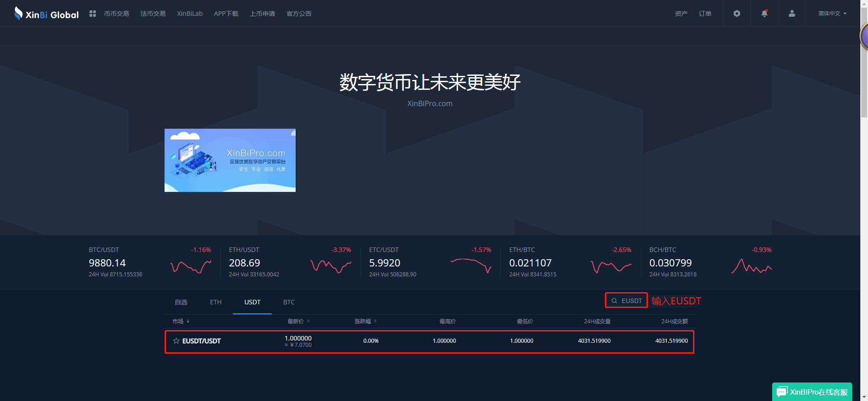This screenshot has height=401, width=868.
Task: Click the BTC/USDT price 9880.14
Action: click(107, 263)
